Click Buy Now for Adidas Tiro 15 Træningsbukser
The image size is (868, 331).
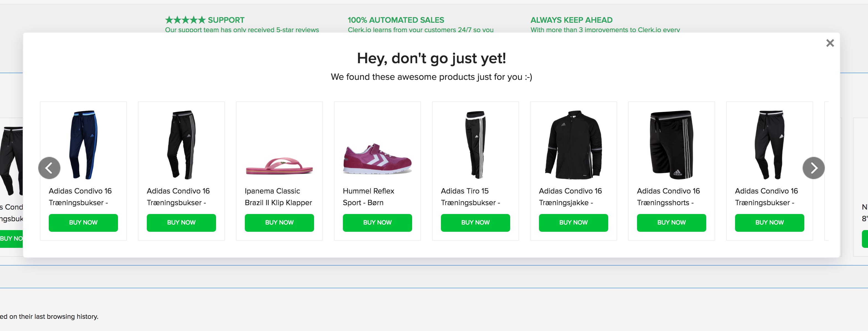click(475, 222)
